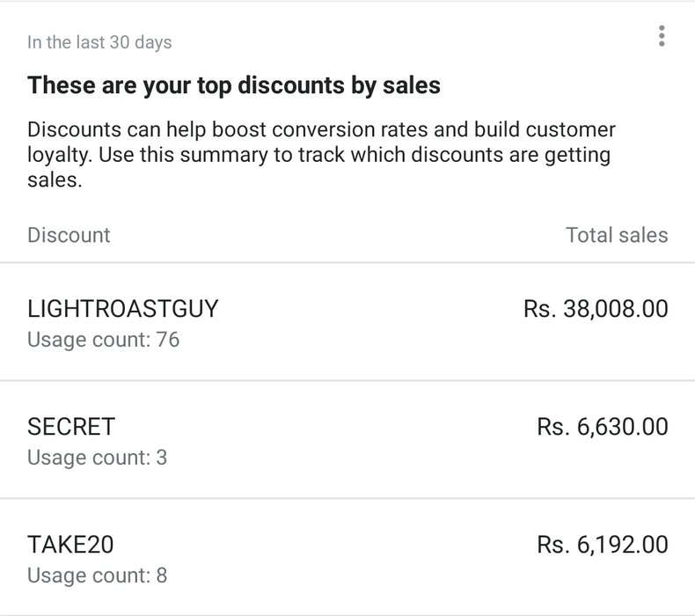Open the SECRET discount entry
The width and height of the screenshot is (695, 616).
pos(347,439)
